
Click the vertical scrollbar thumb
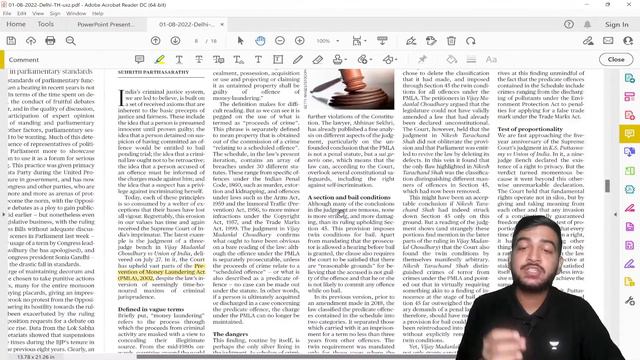click(x=607, y=186)
